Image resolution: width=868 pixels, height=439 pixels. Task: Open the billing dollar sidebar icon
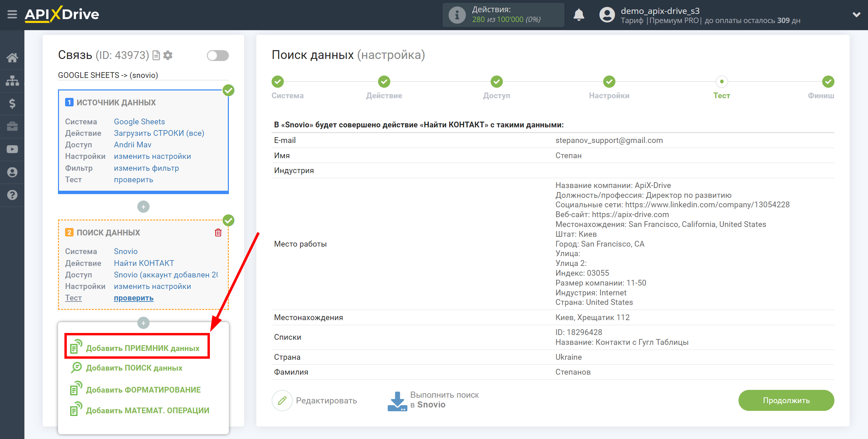point(12,103)
